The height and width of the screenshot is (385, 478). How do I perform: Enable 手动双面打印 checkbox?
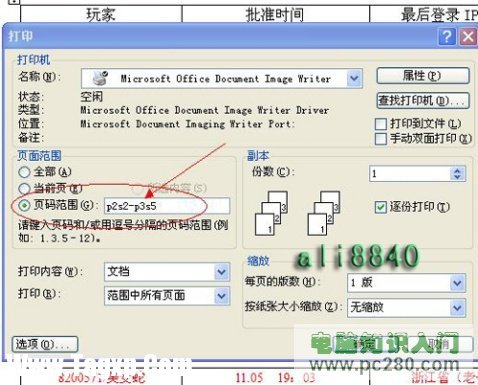coord(381,139)
